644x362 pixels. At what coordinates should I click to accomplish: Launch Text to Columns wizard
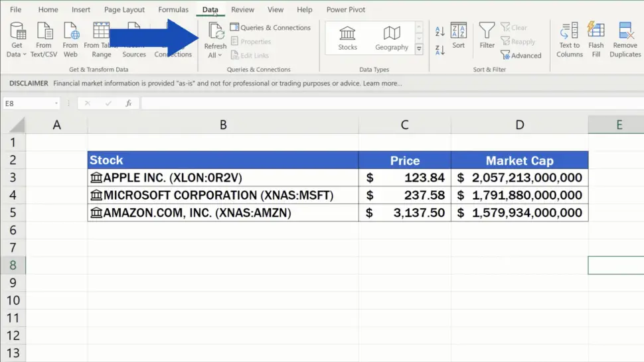click(x=569, y=40)
